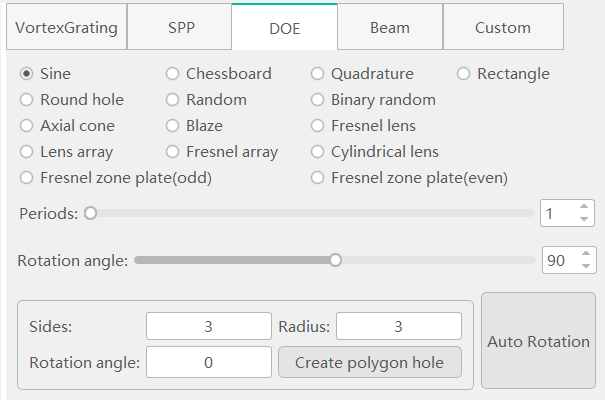Increment main Rotation angle spinner up arrow
The image size is (605, 400).
(x=586, y=254)
